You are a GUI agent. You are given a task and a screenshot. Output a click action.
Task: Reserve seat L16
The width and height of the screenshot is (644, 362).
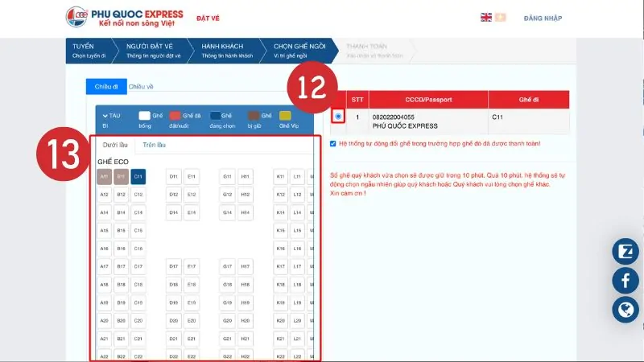(x=297, y=249)
